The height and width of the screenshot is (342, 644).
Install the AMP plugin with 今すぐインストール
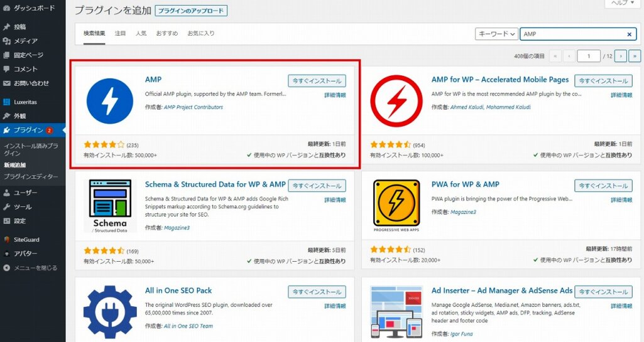coord(317,81)
